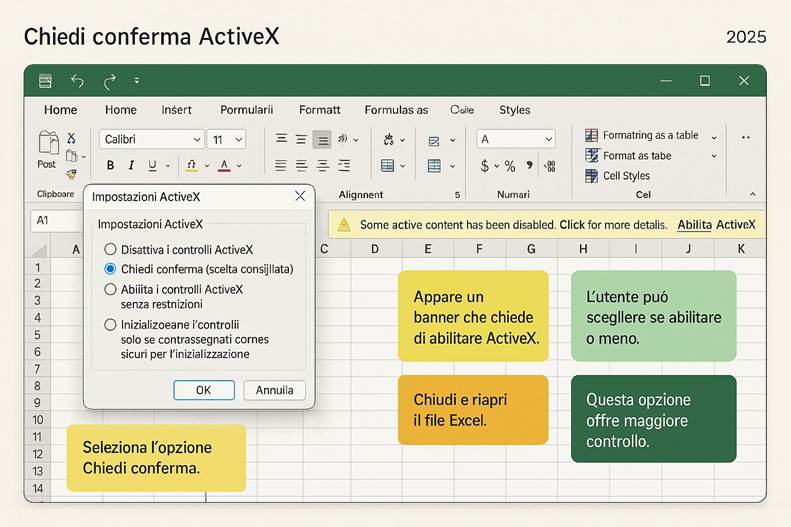The height and width of the screenshot is (527, 791).
Task: Toggle Bold formatting
Action: point(110,166)
